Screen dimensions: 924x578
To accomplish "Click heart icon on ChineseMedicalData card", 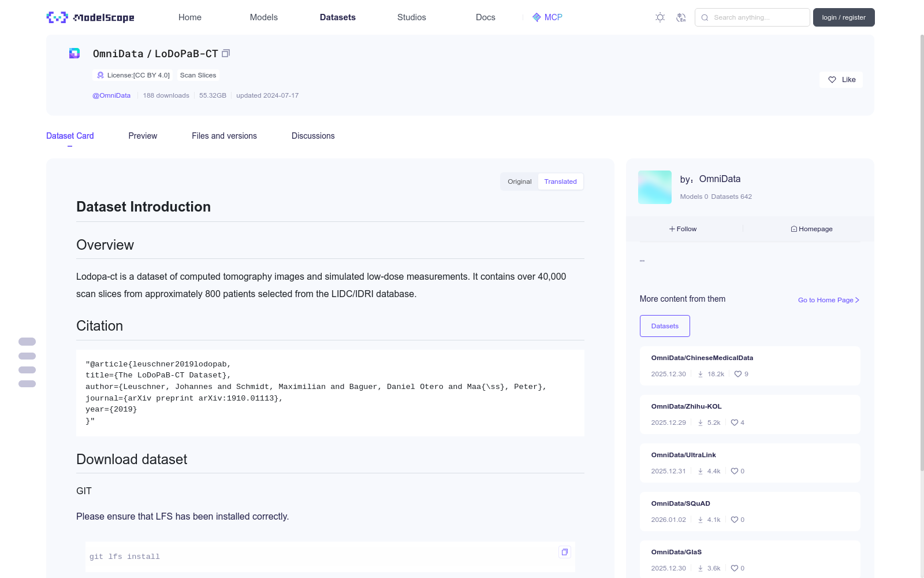I will (x=738, y=374).
